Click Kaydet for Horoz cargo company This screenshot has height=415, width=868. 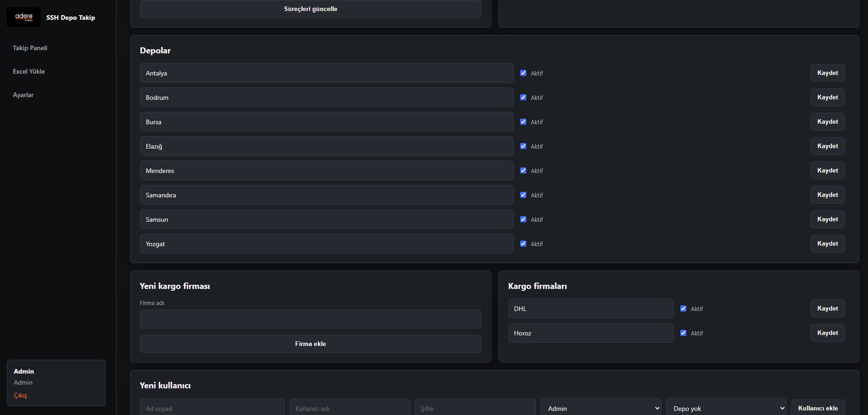point(828,333)
